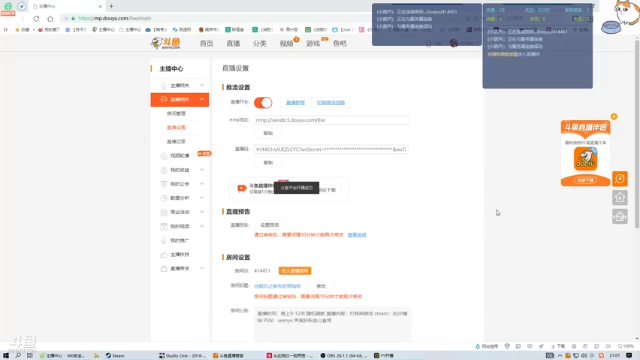This screenshot has height=360, width=640.
Task: Click the icon beside 我的推广 in the sidebar
Action: pos(164,240)
